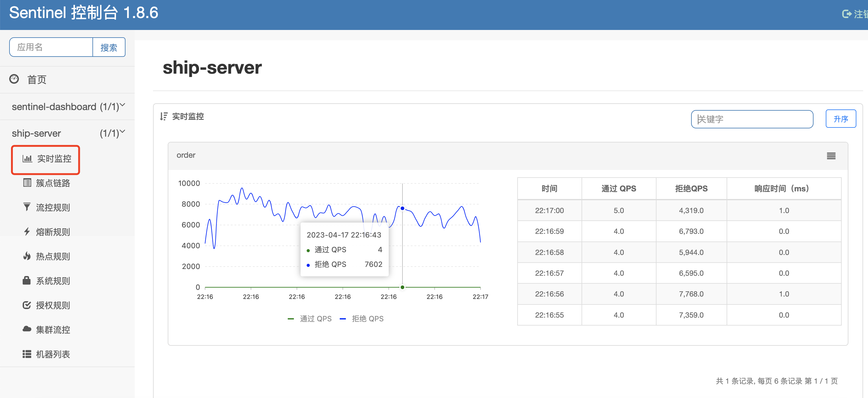The width and height of the screenshot is (868, 398).
Task: Click the 5,944.0 rejected QPS value
Action: 691,252
